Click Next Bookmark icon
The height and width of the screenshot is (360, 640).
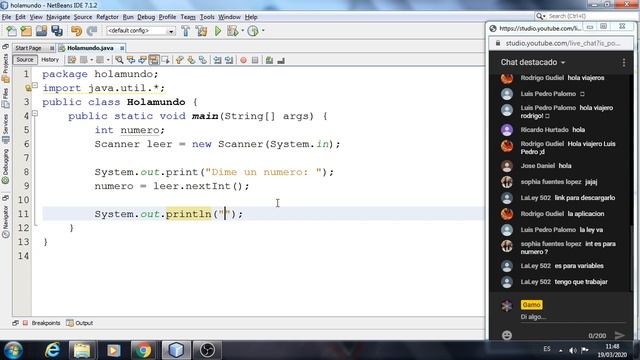tap(191, 60)
